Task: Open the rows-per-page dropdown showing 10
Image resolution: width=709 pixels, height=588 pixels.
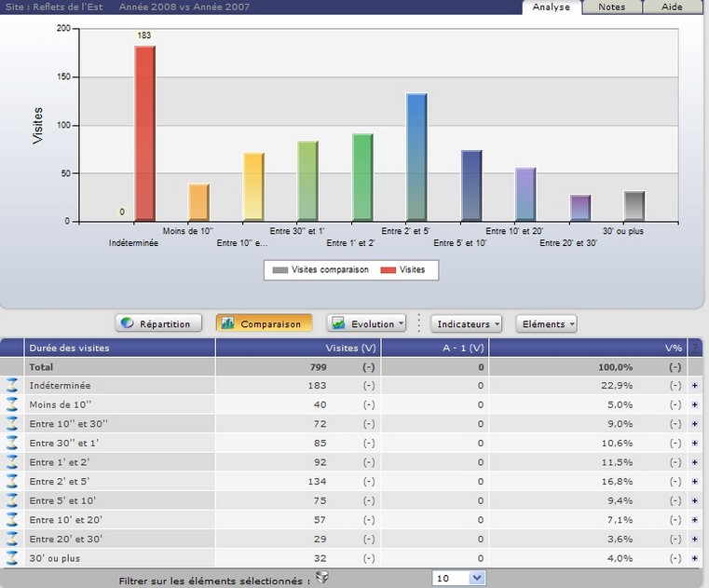Action: tap(459, 579)
